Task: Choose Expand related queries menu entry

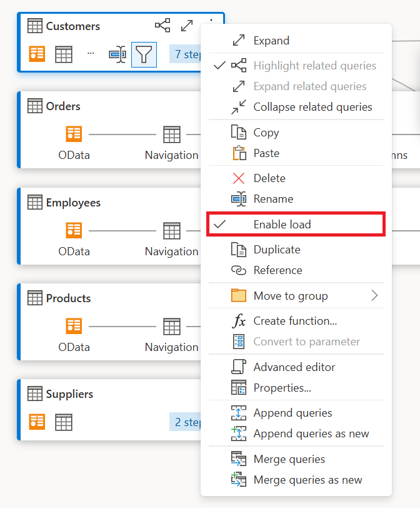Action: click(296, 86)
